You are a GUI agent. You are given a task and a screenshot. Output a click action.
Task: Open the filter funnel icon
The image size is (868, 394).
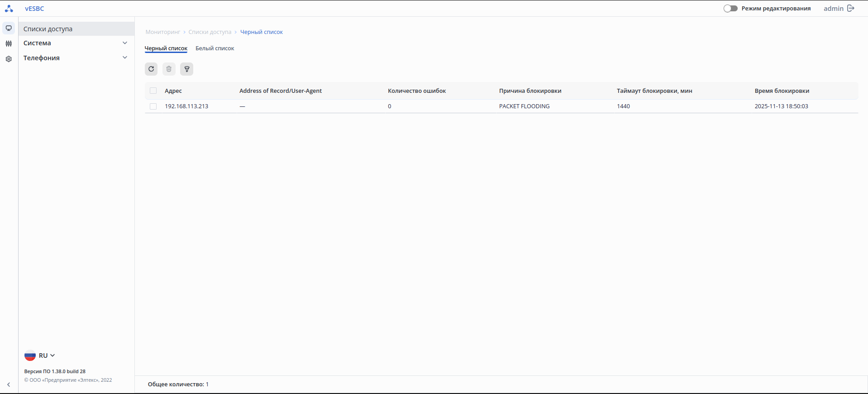tap(186, 69)
